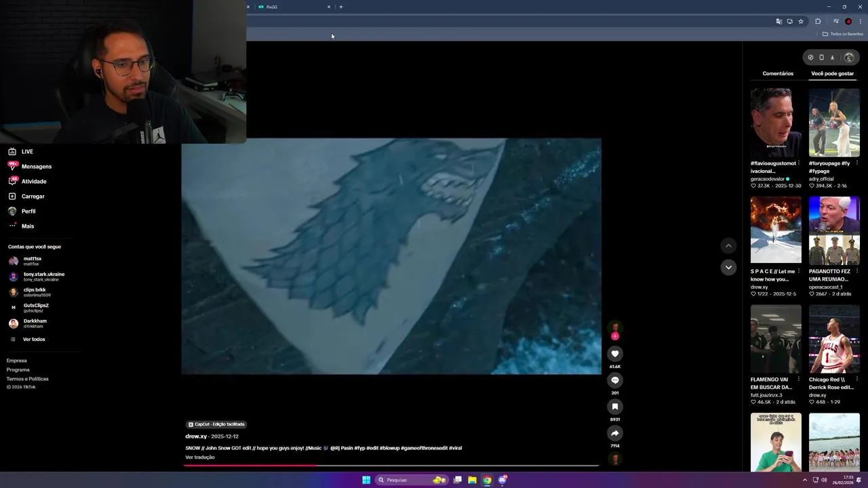
Task: Click CapCut Edição facilitada badge
Action: coord(216,424)
